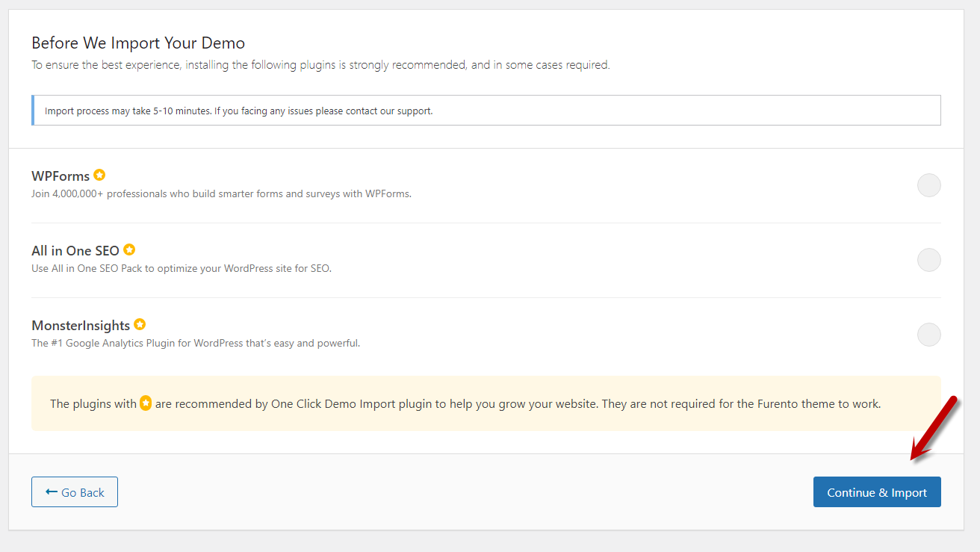This screenshot has width=980, height=552.
Task: Click the Go Back button
Action: (x=75, y=492)
